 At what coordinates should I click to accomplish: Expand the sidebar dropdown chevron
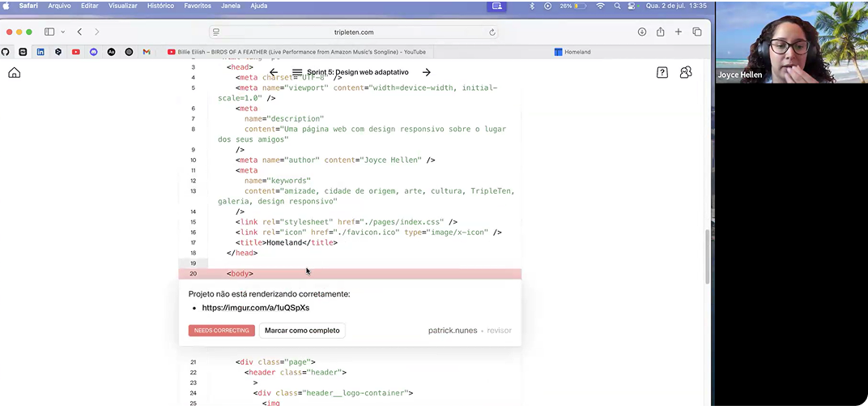tap(62, 32)
